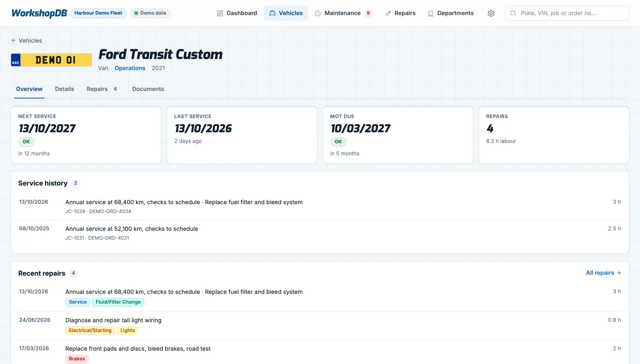Open the Diagnose and repair tail light wiring row
This screenshot has width=640, height=364.
point(320,326)
